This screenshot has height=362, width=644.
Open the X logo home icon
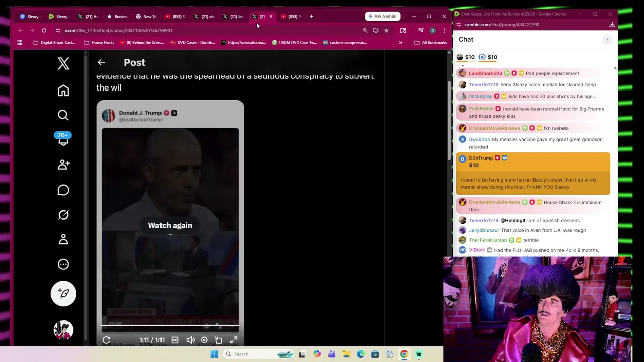click(63, 63)
